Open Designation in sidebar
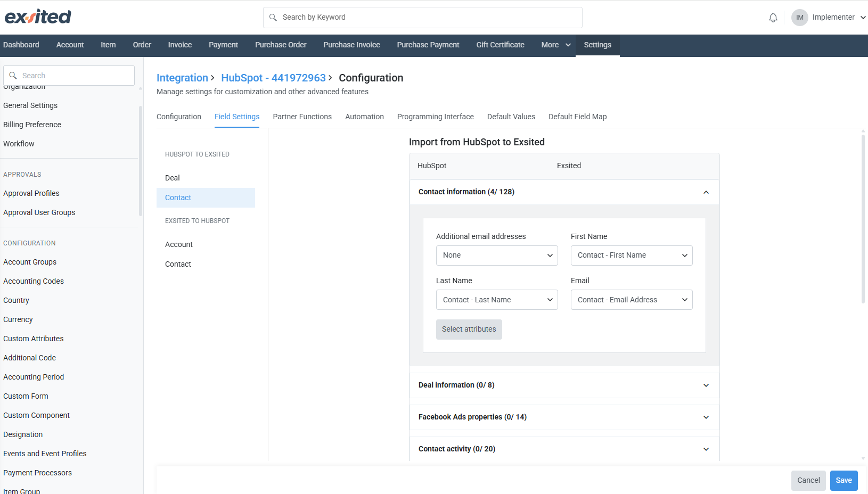Image resolution: width=868 pixels, height=494 pixels. click(x=23, y=434)
